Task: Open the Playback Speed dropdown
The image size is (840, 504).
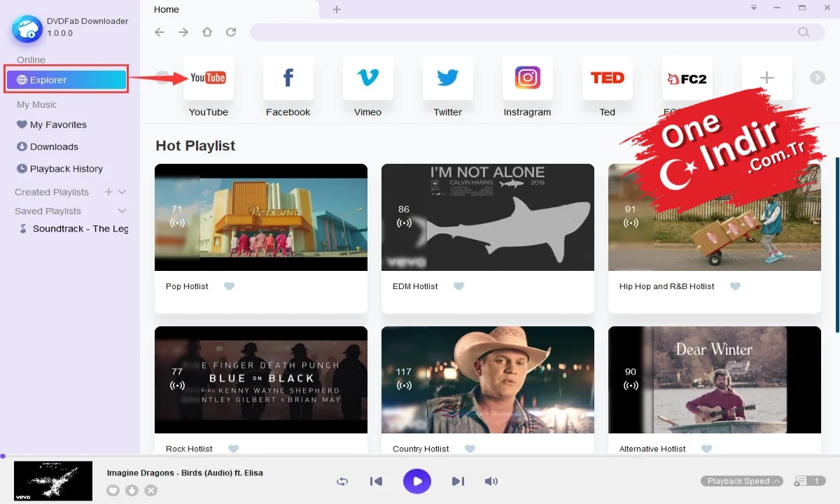Action: 742,481
